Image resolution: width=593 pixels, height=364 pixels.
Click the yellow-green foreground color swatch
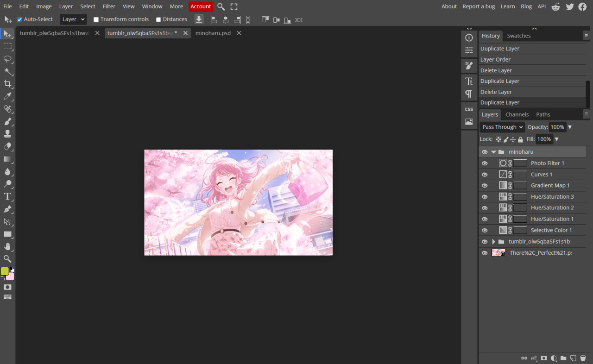coord(5,271)
